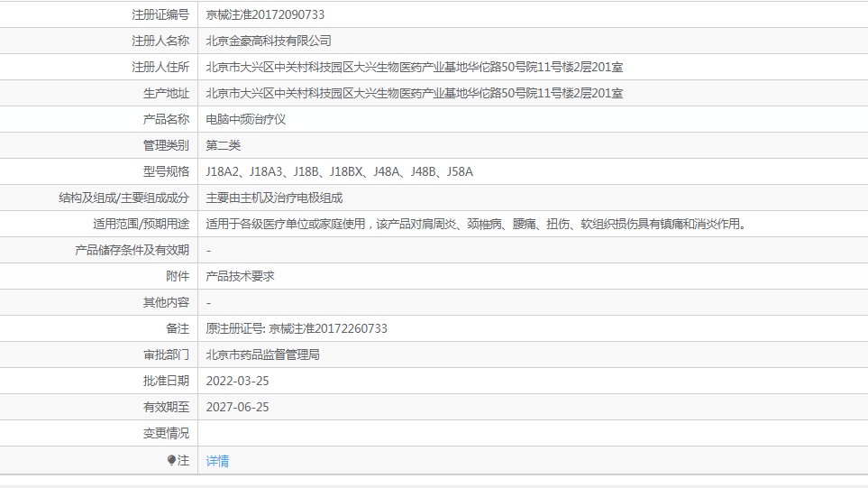Click the 管理类别 label
The height and width of the screenshot is (488, 868).
click(166, 146)
